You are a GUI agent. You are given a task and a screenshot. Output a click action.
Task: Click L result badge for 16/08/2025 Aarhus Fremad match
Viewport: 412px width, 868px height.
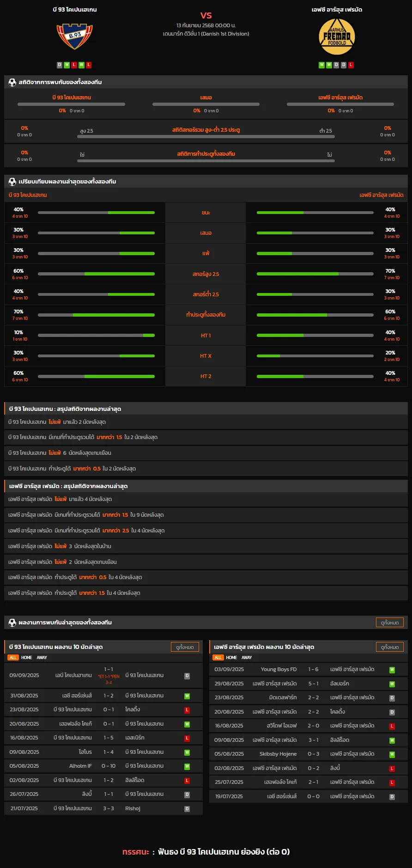[x=392, y=726]
